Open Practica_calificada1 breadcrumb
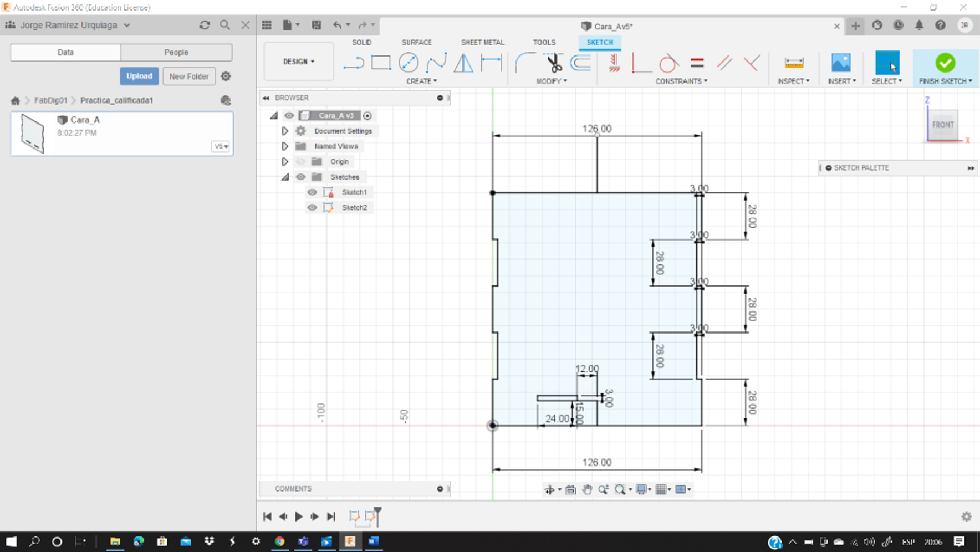This screenshot has width=980, height=552. coord(116,100)
